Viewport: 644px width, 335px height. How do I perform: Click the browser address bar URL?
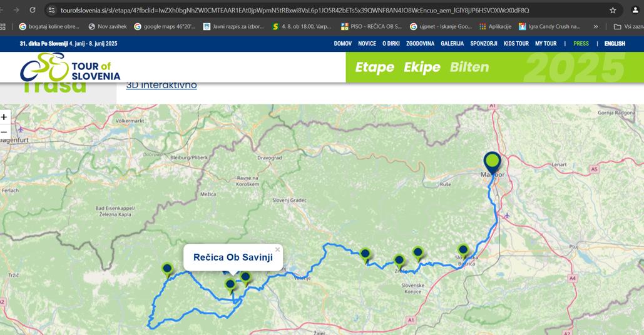(294, 10)
